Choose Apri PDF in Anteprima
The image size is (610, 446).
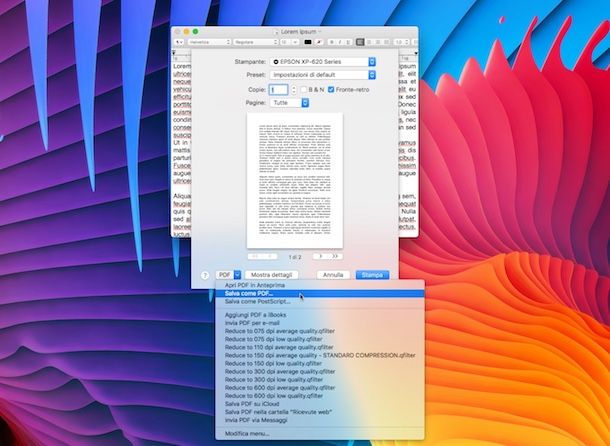click(x=320, y=285)
